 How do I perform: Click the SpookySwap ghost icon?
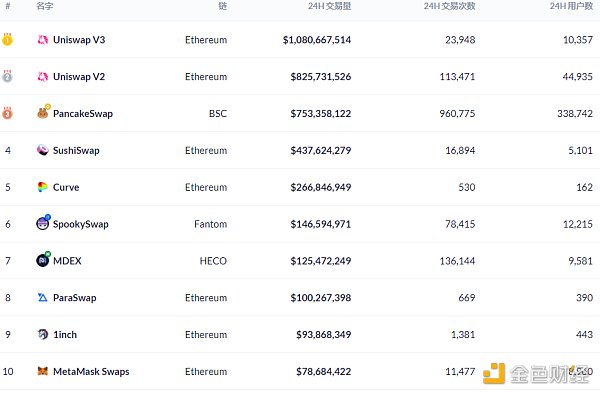pyautogui.click(x=43, y=222)
